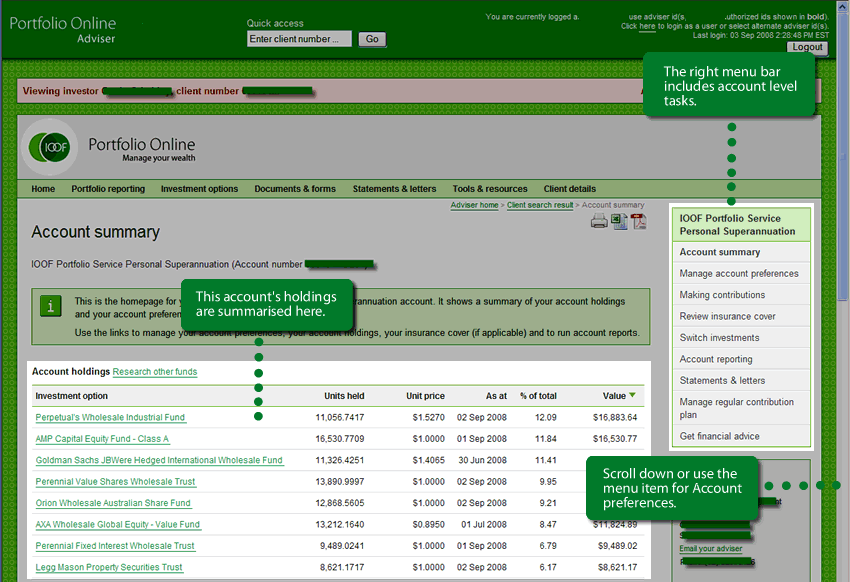The width and height of the screenshot is (850, 582).
Task: Click the Unit price column header
Action: tap(426, 396)
